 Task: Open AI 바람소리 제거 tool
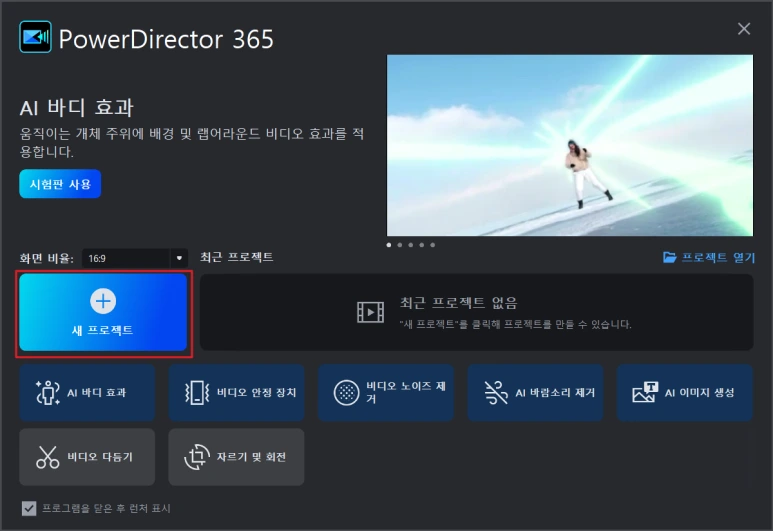pyautogui.click(x=535, y=393)
